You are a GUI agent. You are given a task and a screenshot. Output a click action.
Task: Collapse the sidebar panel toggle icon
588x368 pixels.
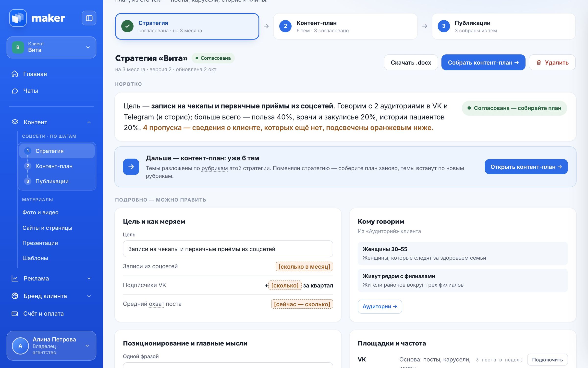(x=89, y=18)
